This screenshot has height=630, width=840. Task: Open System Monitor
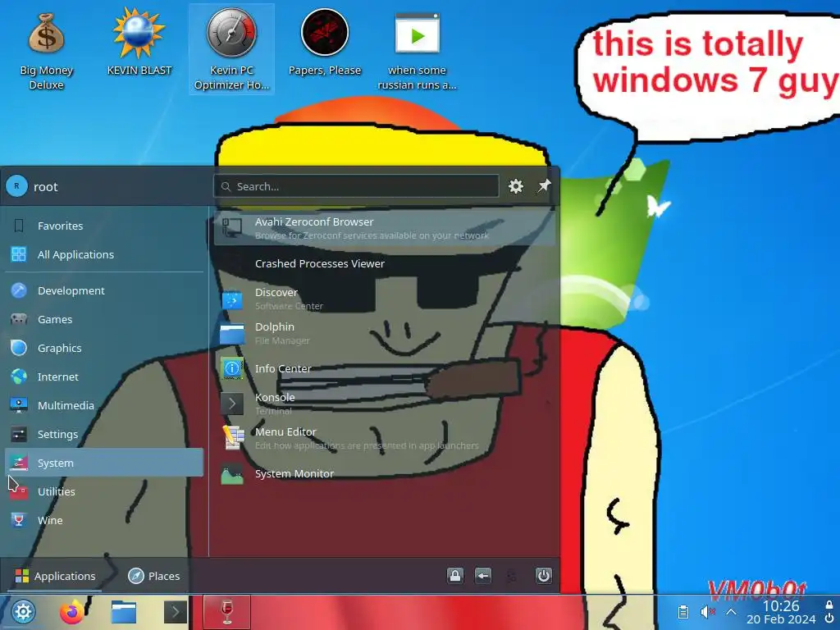click(x=384, y=473)
